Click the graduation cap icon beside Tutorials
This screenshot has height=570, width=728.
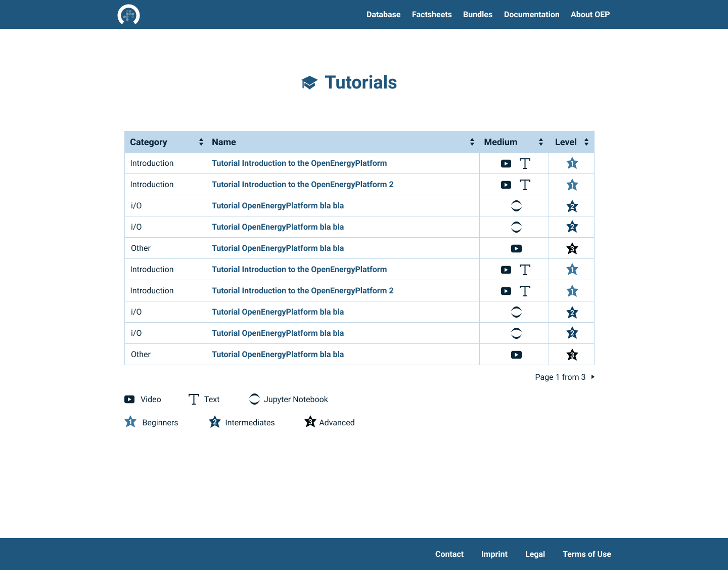coord(309,82)
